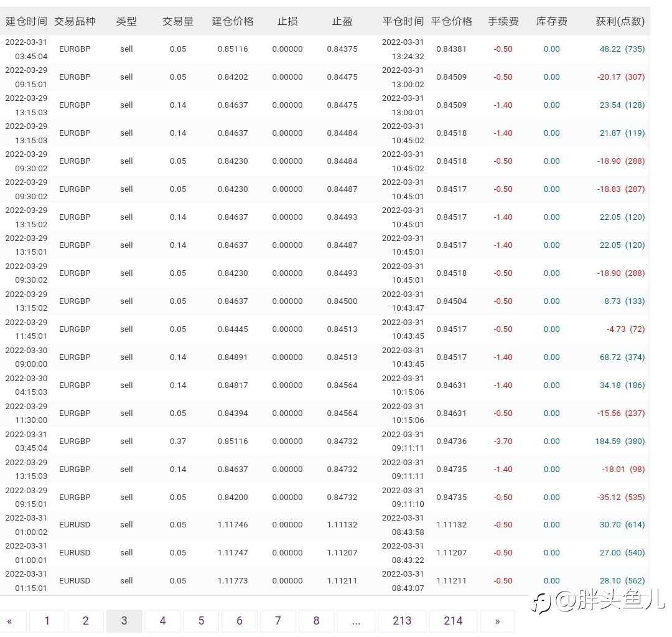Click close time 2022-03-31 13:24:32
The width and height of the screenshot is (672, 637).
point(403,49)
